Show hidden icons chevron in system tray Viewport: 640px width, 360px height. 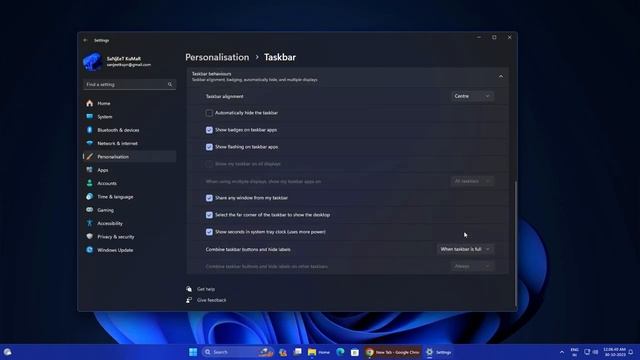(562, 352)
